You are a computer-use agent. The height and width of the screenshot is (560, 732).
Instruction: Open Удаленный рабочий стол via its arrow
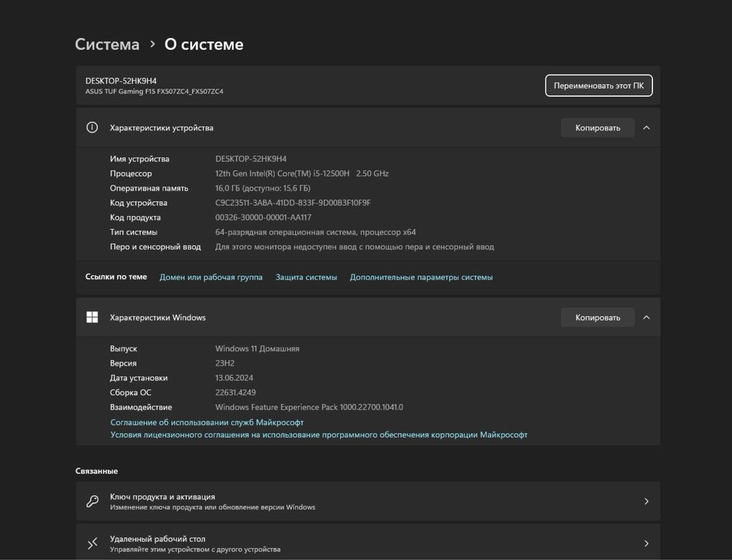[x=646, y=543]
